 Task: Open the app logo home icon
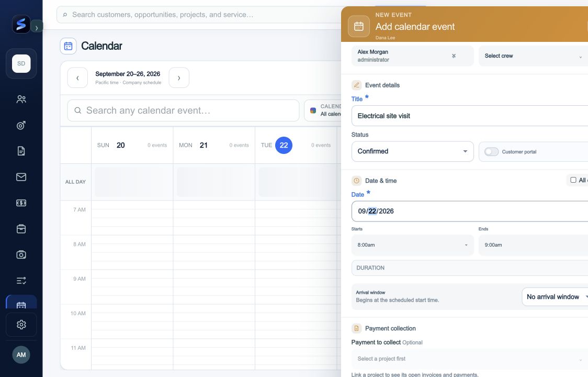[x=21, y=24]
